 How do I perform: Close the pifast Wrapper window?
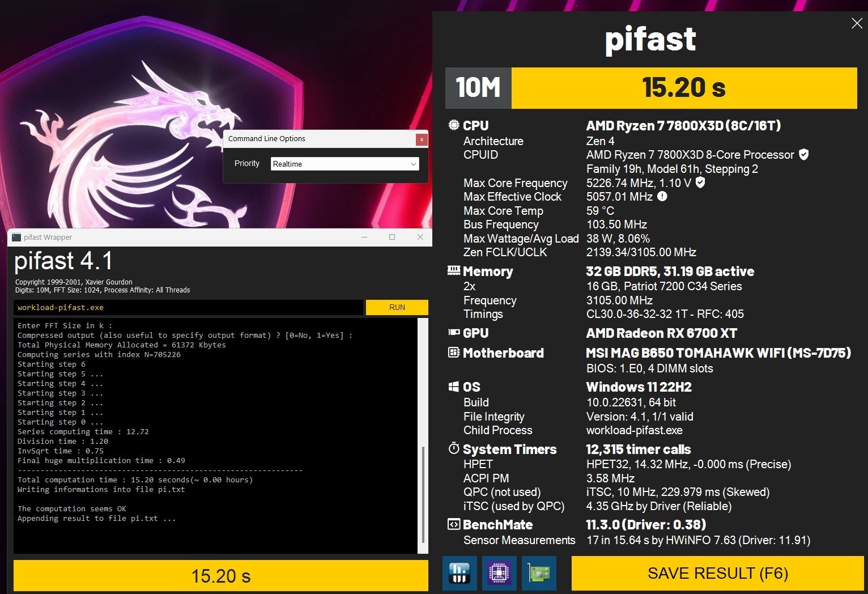click(420, 237)
